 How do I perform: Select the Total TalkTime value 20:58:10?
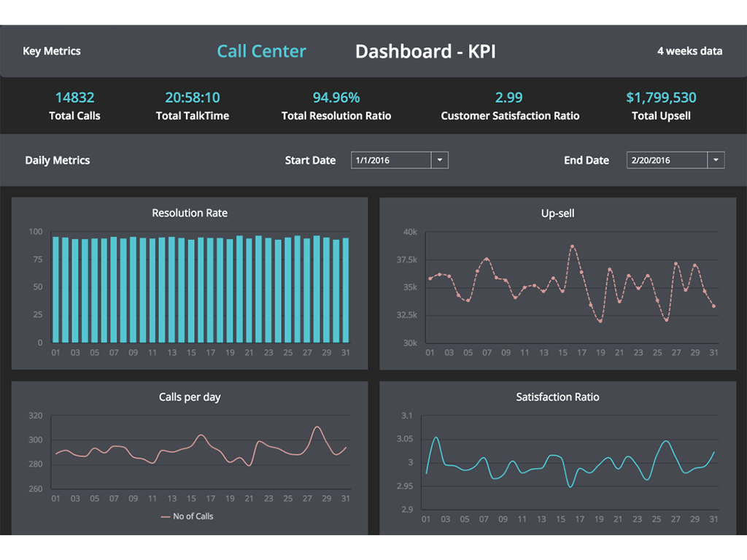pyautogui.click(x=193, y=98)
